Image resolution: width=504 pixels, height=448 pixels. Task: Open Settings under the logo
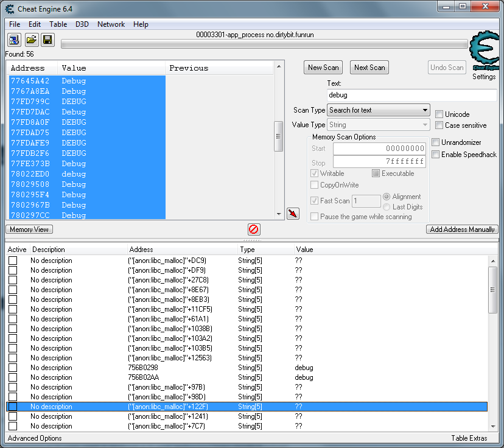484,77
